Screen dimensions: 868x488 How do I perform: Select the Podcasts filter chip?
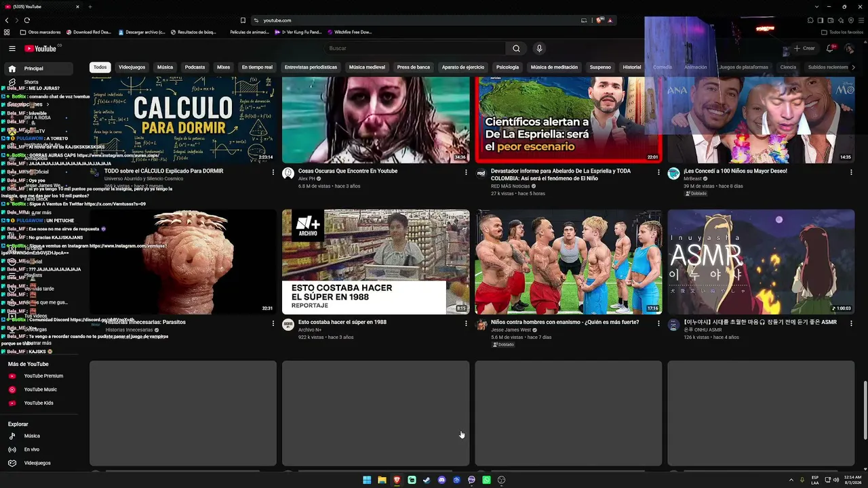[195, 67]
